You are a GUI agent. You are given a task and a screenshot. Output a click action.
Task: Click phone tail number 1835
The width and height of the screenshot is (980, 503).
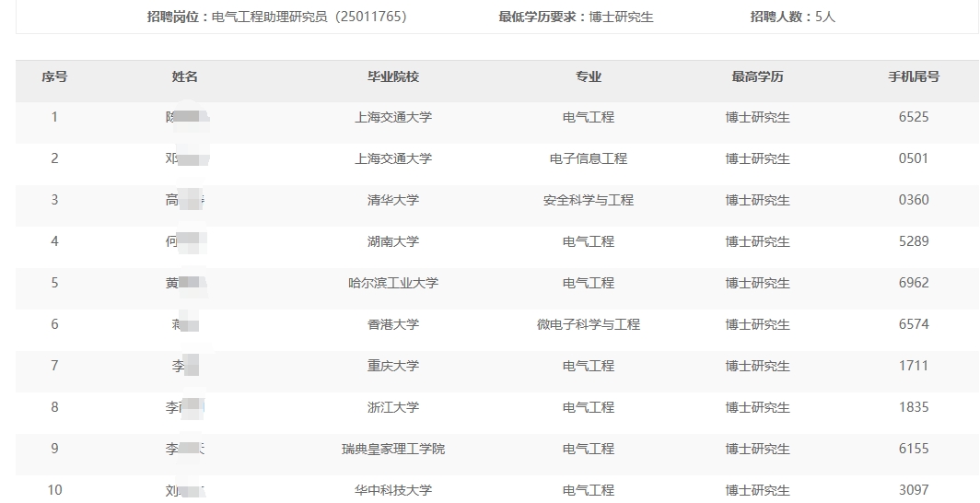coord(914,407)
